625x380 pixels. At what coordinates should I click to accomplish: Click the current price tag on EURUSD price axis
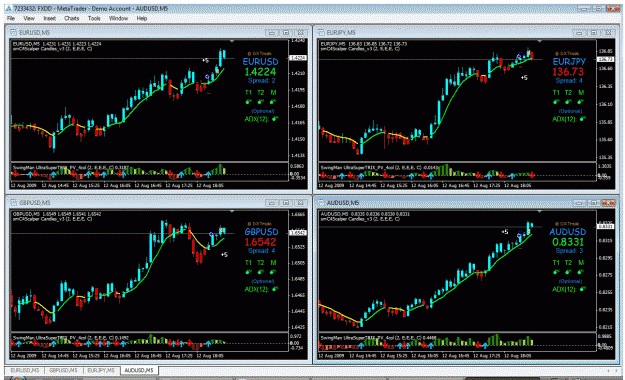tap(298, 58)
